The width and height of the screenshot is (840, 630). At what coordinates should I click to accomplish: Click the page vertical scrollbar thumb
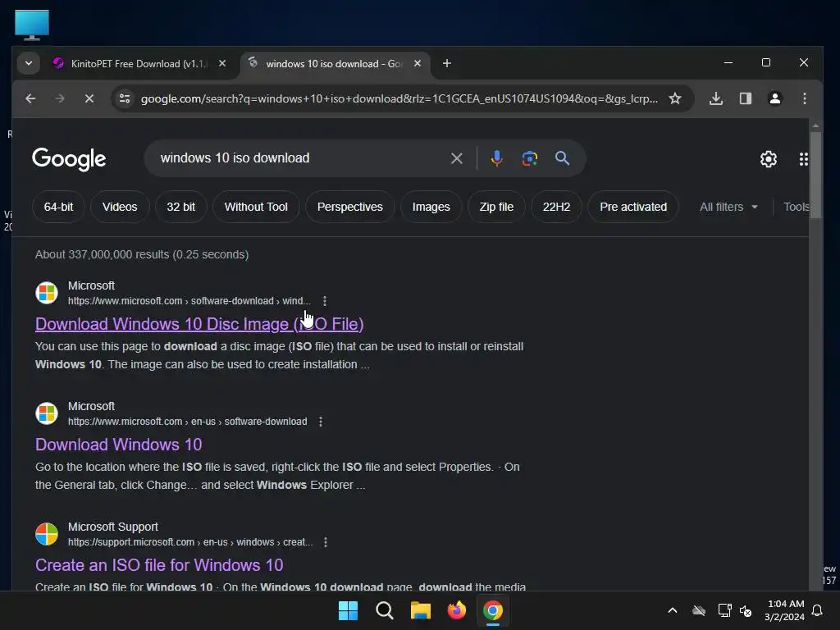(815, 176)
